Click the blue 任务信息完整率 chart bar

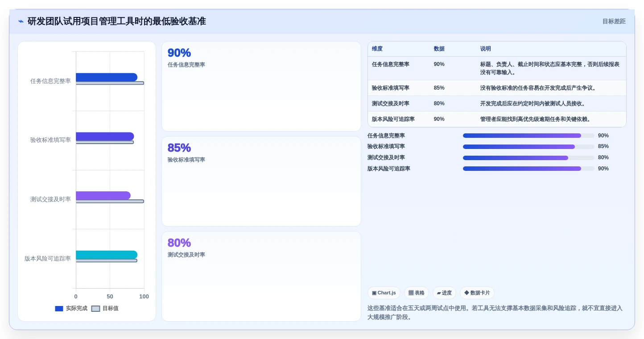click(x=107, y=77)
